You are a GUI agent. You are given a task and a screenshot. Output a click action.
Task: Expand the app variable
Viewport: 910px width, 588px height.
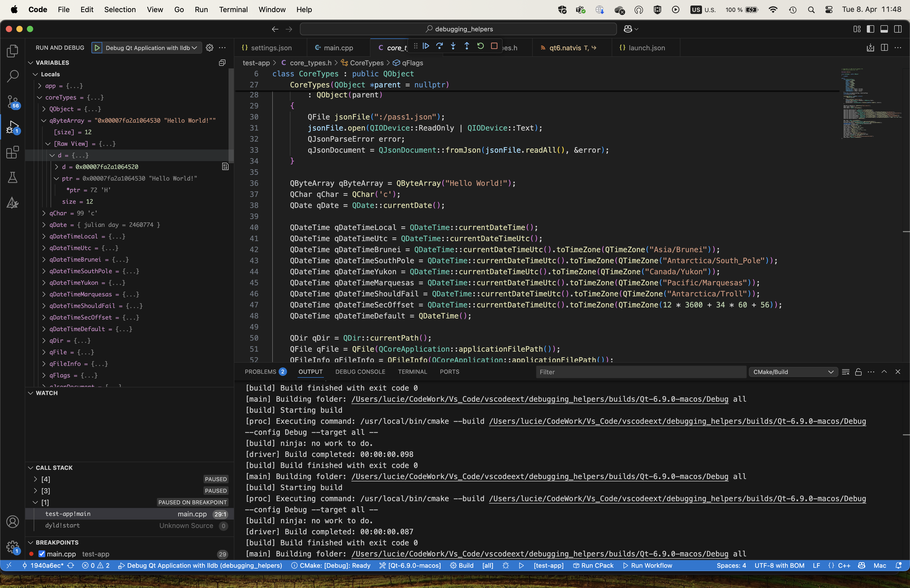tap(40, 86)
